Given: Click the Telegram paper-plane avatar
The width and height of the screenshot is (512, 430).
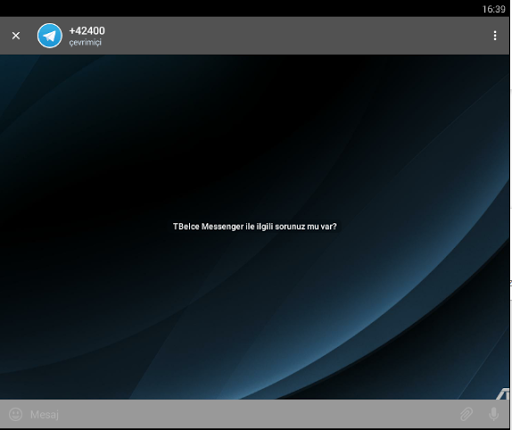Looking at the screenshot, I should (50, 36).
